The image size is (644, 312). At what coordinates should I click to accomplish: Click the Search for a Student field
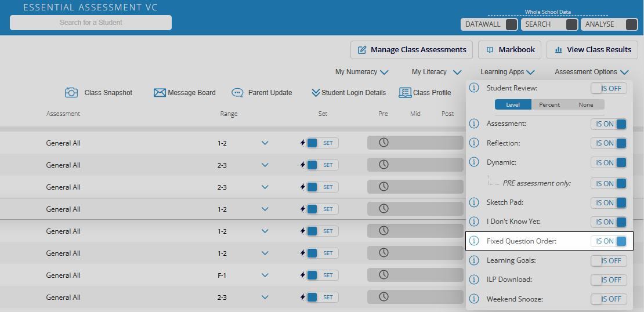tap(91, 23)
